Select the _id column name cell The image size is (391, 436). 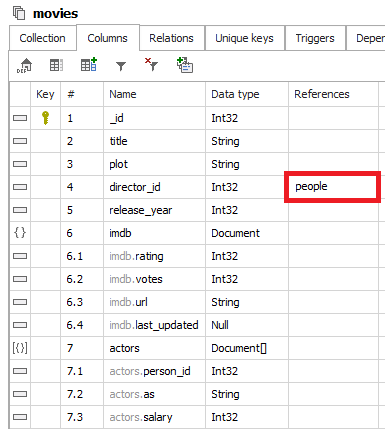(x=154, y=118)
